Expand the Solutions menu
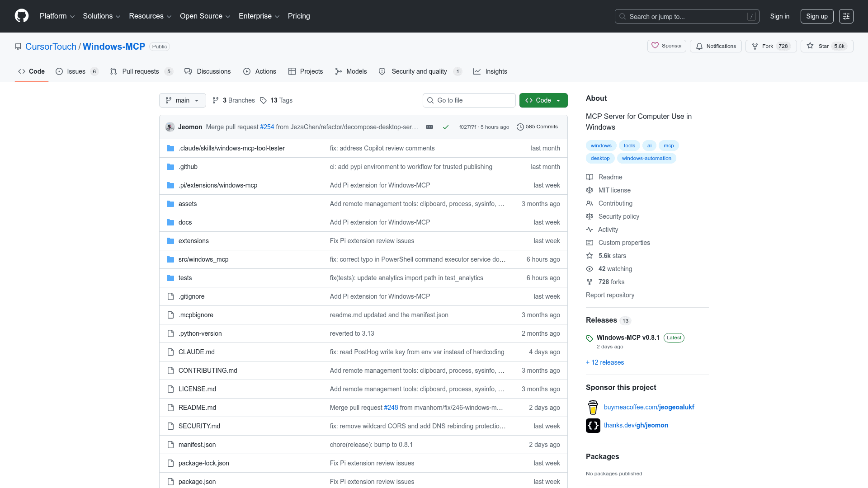This screenshot has height=488, width=868. click(102, 16)
